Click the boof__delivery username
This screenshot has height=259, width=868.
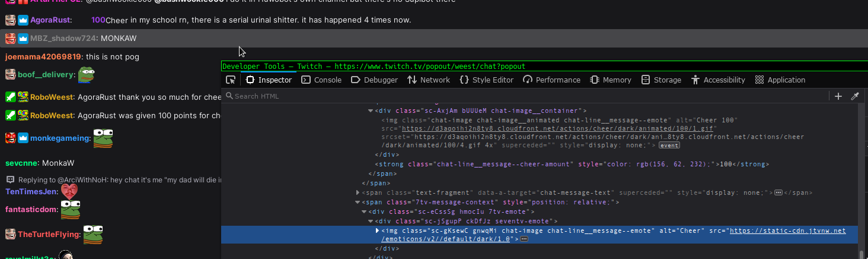[x=46, y=75]
